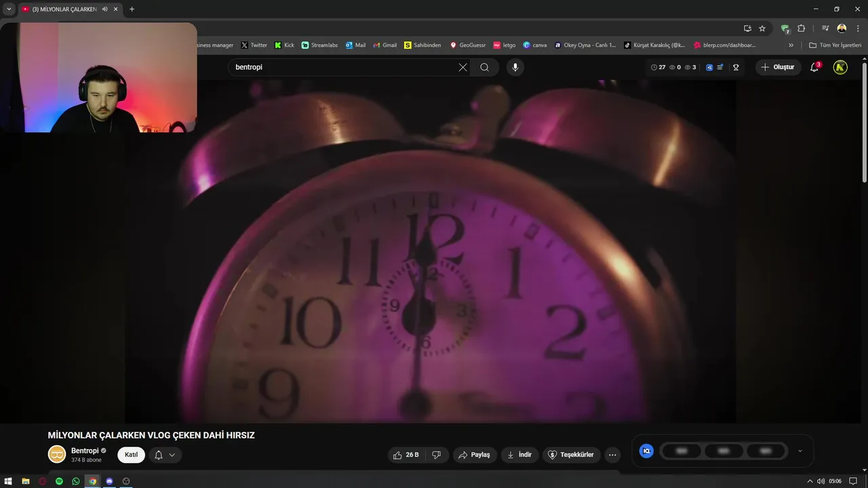Click the vidIQ logo in stats panel

(646, 451)
